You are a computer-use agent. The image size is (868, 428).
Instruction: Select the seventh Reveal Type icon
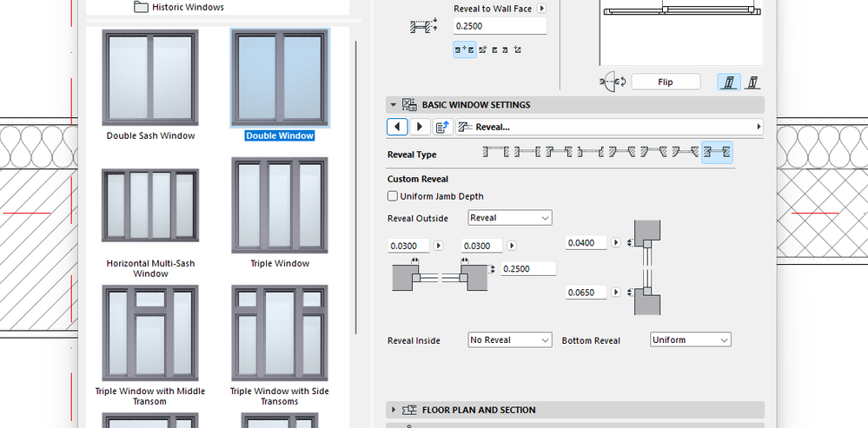pyautogui.click(x=686, y=152)
